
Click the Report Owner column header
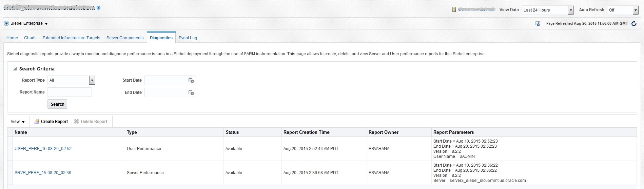399,132
